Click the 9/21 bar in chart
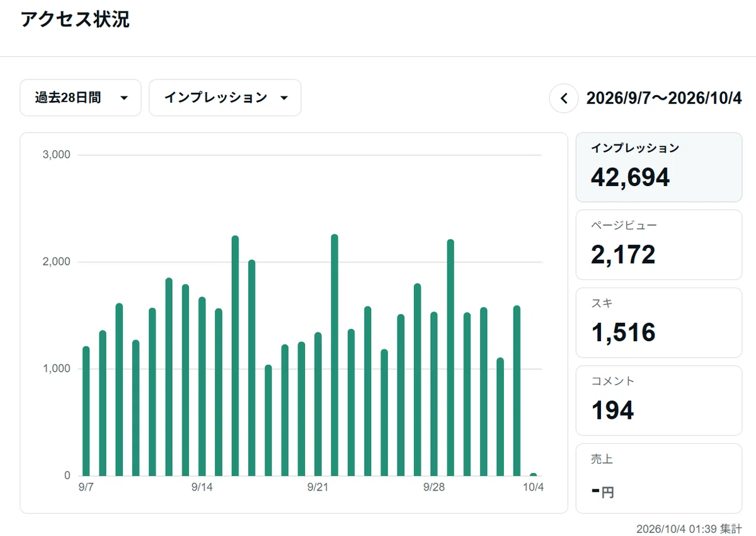 318,404
